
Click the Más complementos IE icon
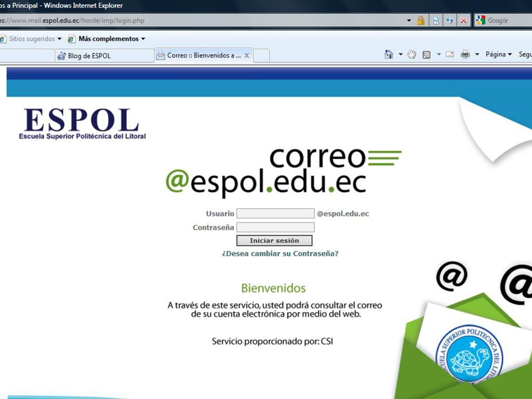click(x=72, y=39)
